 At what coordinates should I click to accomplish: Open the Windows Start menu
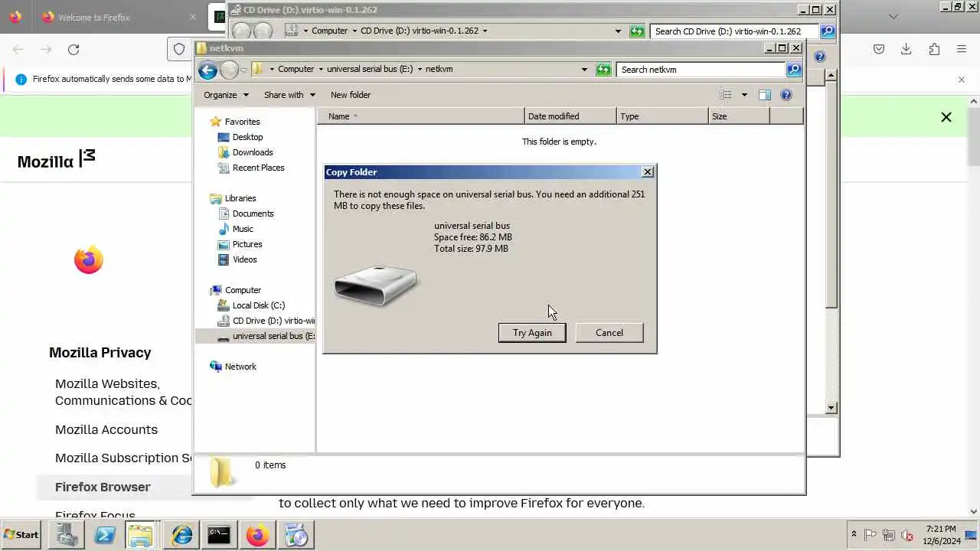pyautogui.click(x=21, y=535)
